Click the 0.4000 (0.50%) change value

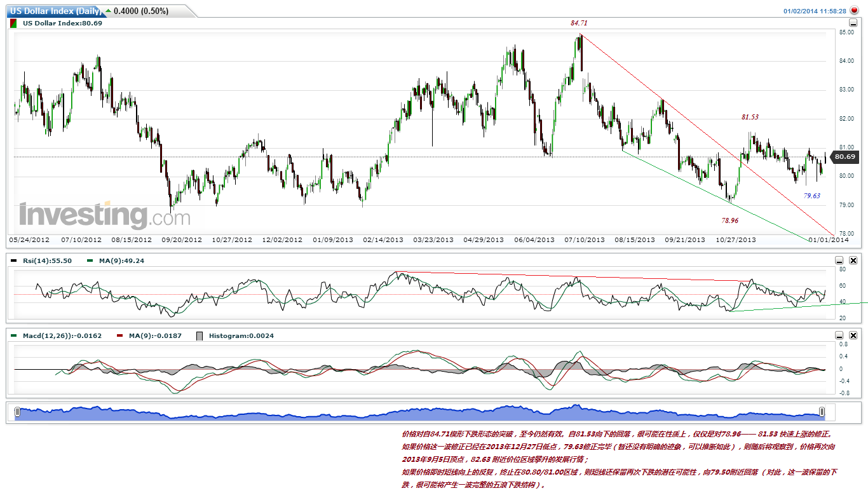[141, 11]
